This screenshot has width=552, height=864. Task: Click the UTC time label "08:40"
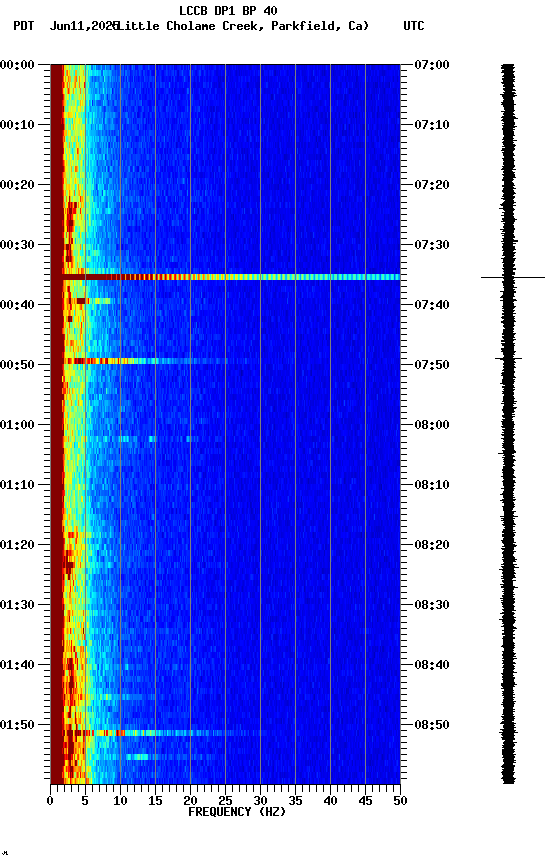click(432, 666)
